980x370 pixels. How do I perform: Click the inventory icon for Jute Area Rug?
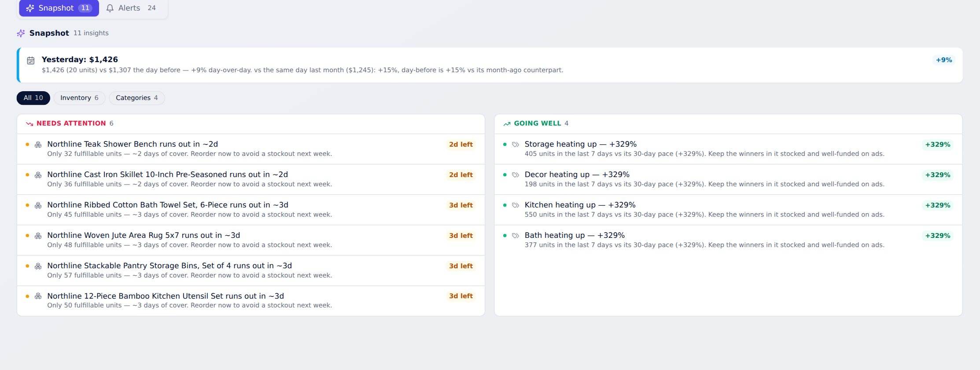click(x=38, y=236)
